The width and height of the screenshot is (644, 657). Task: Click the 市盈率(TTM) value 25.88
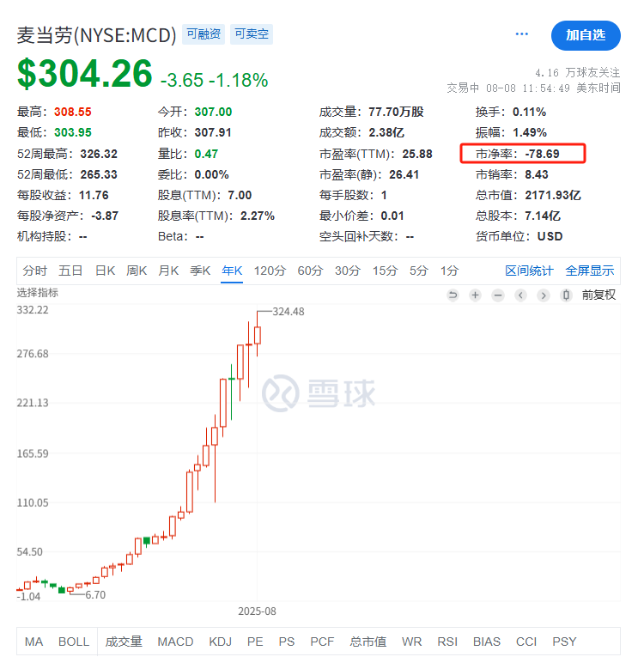point(417,154)
